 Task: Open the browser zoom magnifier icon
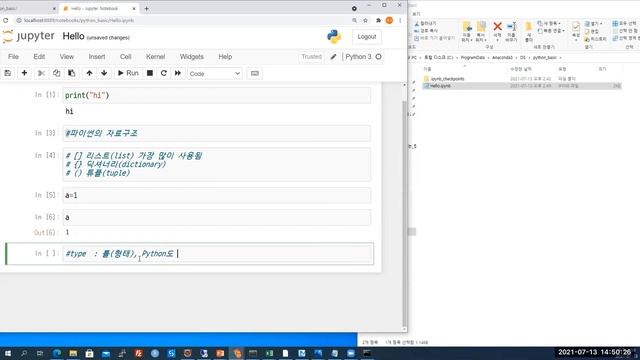pyautogui.click(x=354, y=20)
